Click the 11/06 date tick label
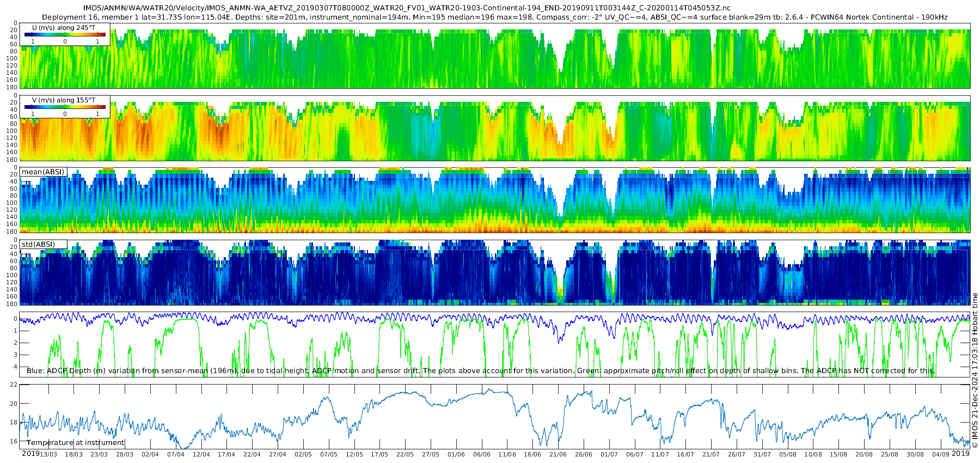The width and height of the screenshot is (980, 463). click(x=507, y=454)
